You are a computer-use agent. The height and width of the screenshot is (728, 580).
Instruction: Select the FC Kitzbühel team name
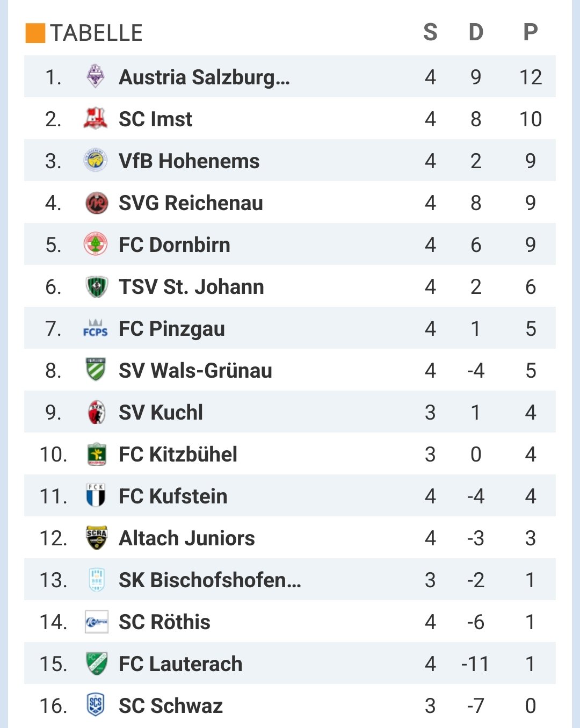coord(178,455)
